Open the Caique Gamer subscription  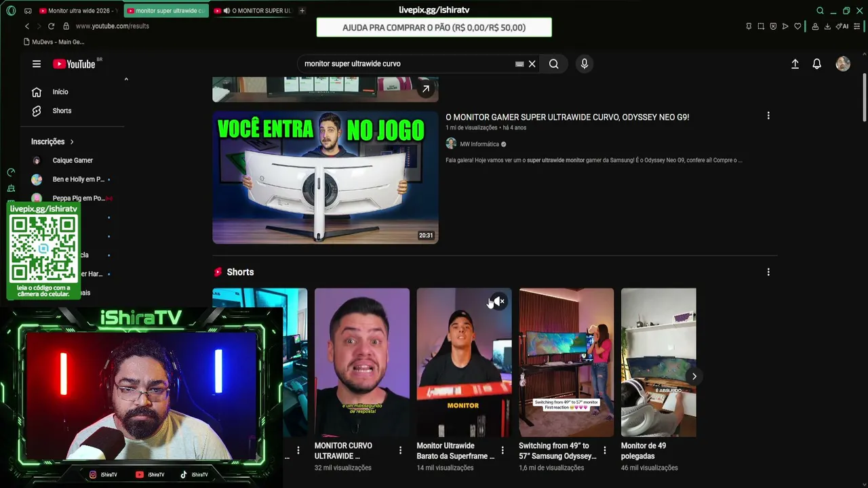72,161
